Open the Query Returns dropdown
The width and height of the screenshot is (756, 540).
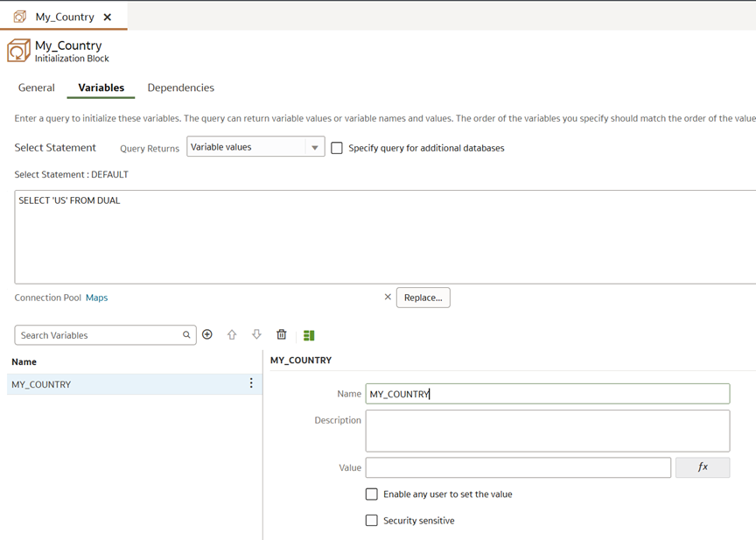pyautogui.click(x=313, y=146)
